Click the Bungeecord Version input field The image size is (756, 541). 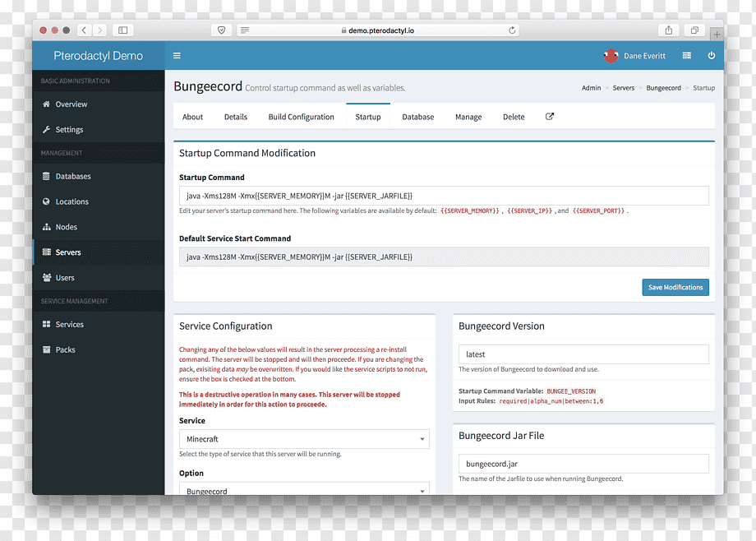583,354
